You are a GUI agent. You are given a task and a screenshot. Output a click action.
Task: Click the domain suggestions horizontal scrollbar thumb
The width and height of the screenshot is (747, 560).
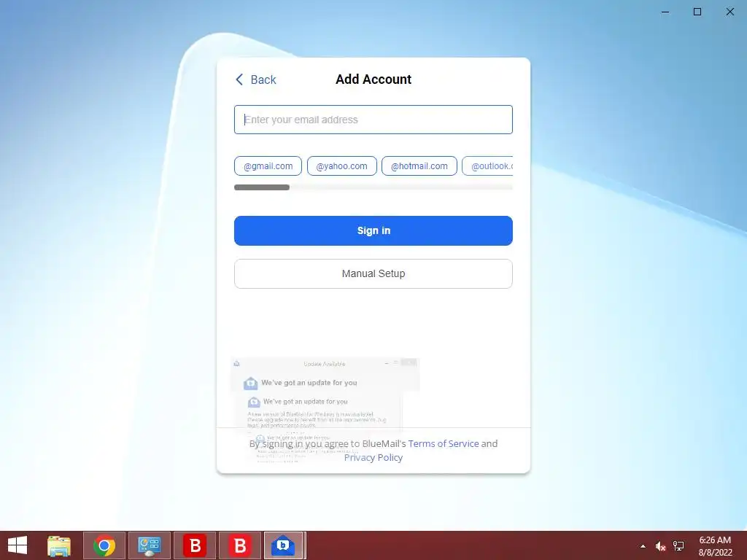262,187
